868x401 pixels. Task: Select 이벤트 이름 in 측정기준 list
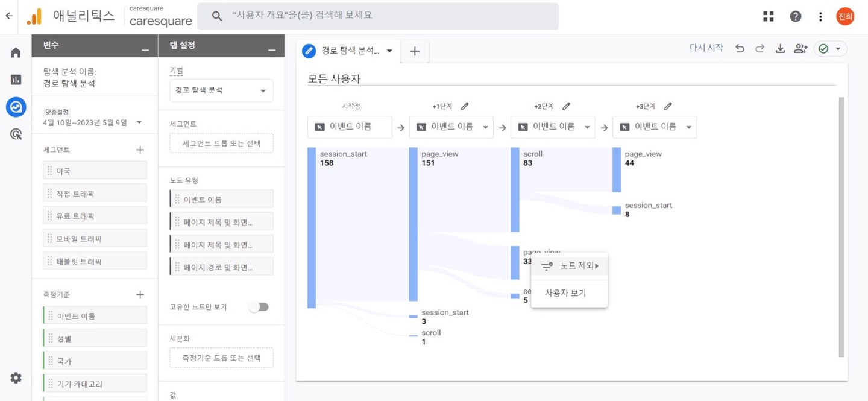coord(95,315)
